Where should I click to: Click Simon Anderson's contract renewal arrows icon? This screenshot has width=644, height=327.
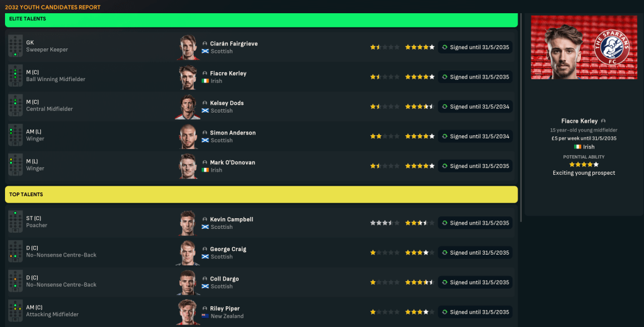tap(445, 136)
